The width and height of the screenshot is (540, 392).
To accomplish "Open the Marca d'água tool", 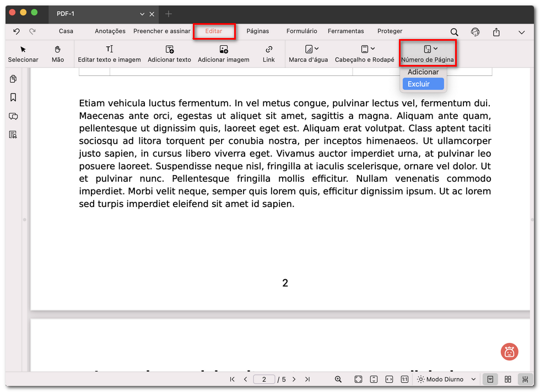I will (308, 53).
